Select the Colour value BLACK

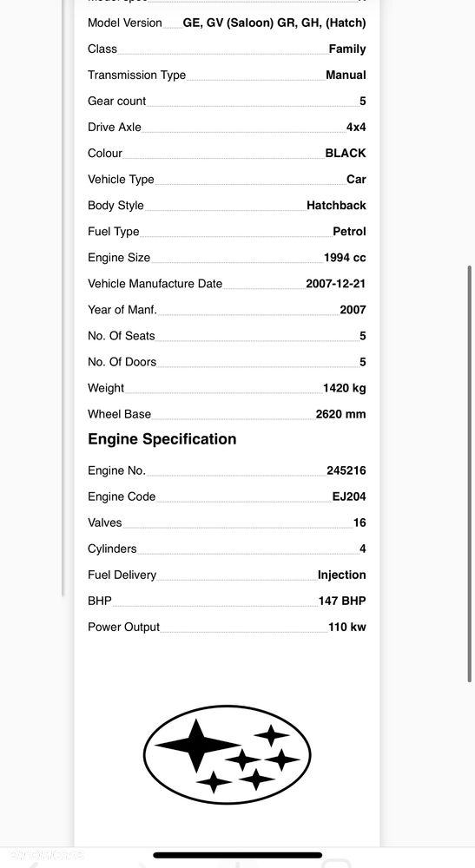pyautogui.click(x=346, y=153)
